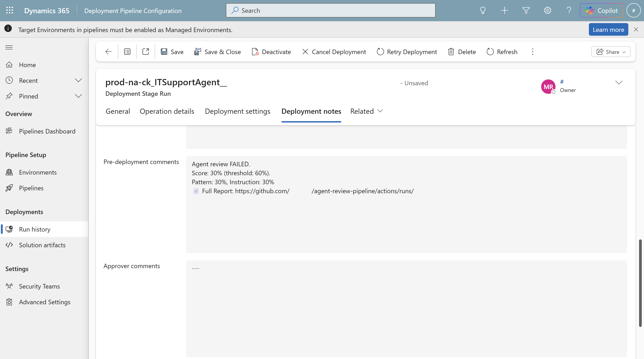644x359 pixels.
Task: Collapse the site map hamburger menu
Action: point(9,47)
